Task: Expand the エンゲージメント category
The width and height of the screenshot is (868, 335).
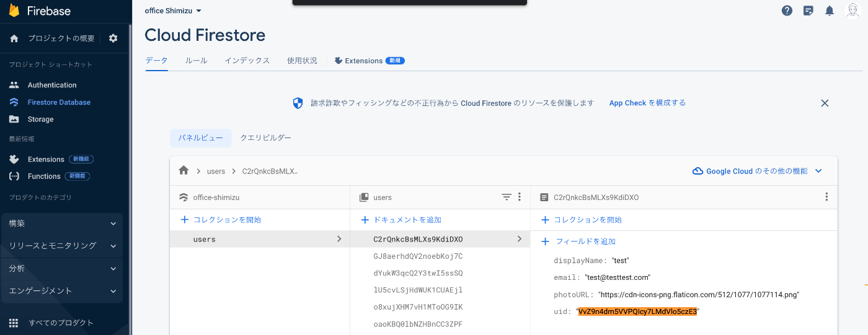Action: (62, 291)
